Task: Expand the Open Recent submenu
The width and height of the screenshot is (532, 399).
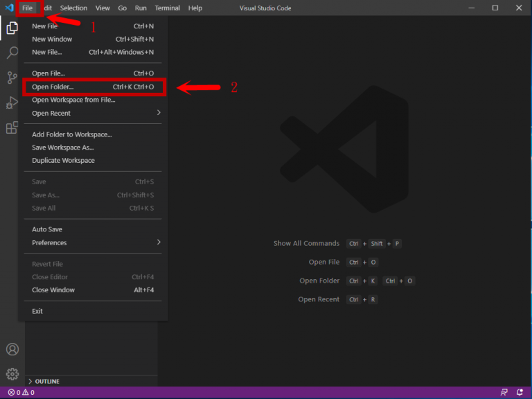Action: 93,114
